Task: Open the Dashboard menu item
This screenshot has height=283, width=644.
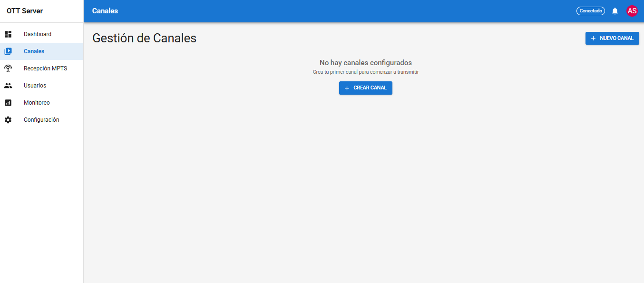Action: 42,34
